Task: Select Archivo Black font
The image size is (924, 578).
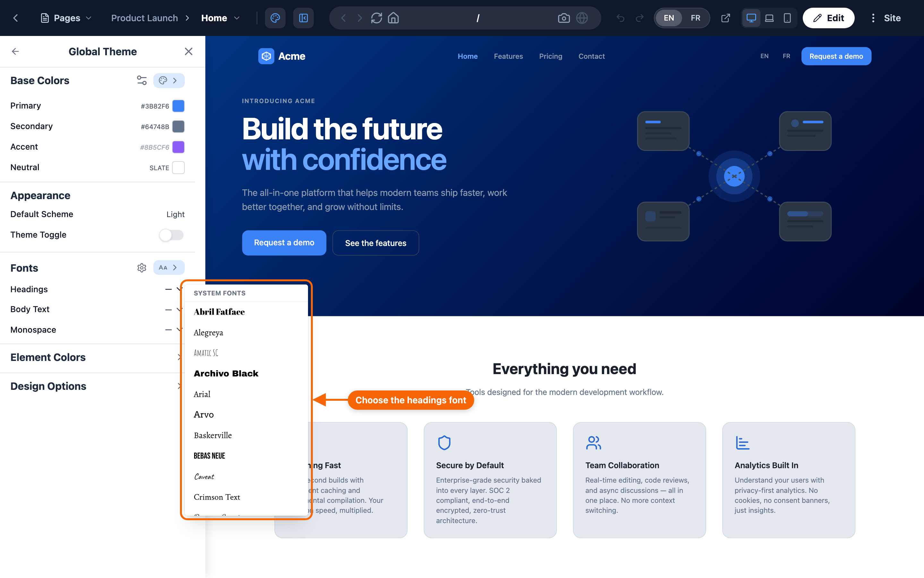Action: 246,373
